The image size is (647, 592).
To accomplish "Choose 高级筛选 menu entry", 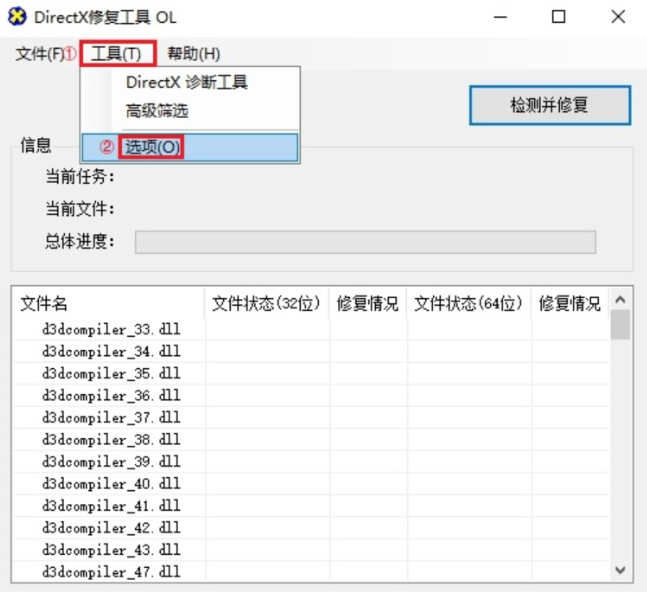I will tap(190, 111).
